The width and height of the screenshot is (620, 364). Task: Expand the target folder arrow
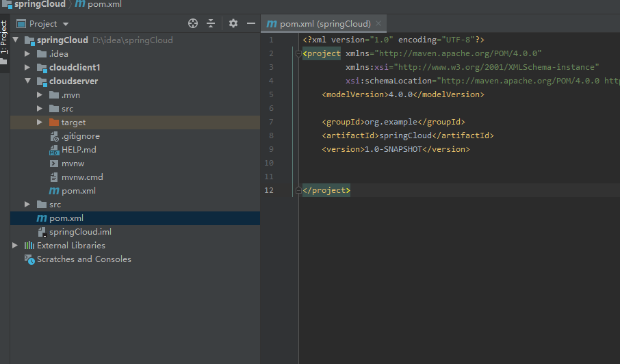tap(40, 122)
